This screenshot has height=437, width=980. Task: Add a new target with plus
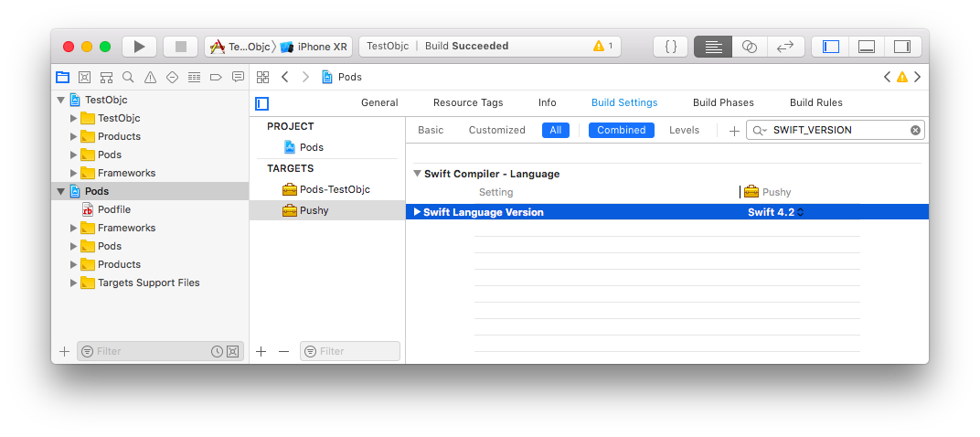261,351
